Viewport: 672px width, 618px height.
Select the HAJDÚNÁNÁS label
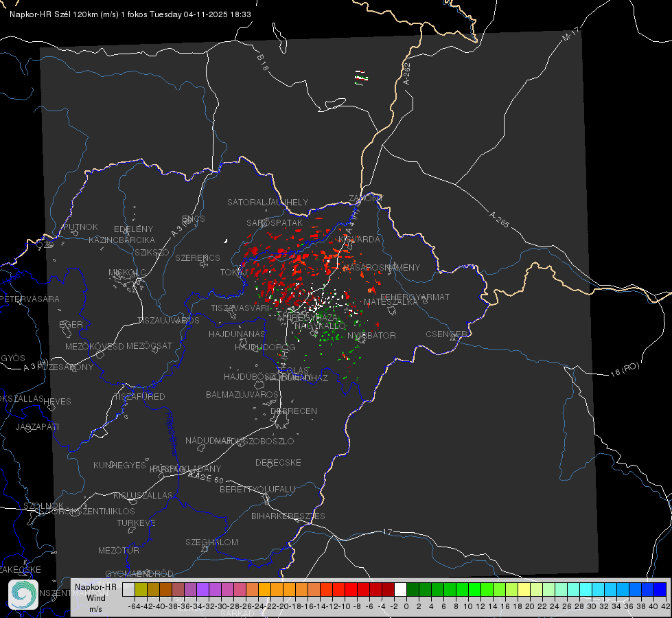(x=237, y=334)
